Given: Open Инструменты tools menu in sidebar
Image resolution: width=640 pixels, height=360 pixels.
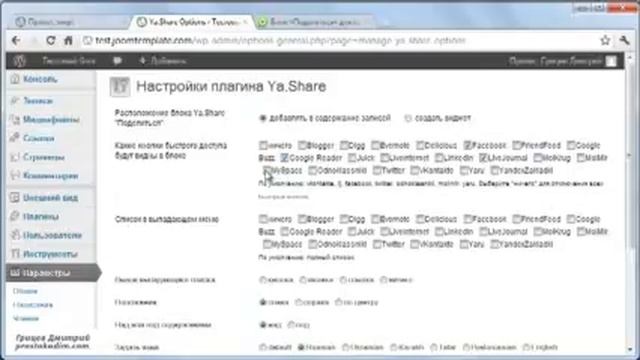Looking at the screenshot, I should point(50,254).
